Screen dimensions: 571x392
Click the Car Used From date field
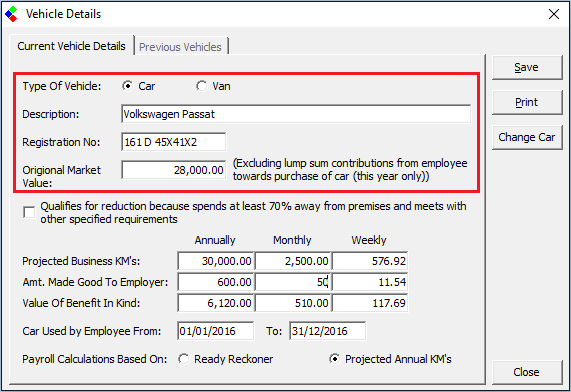point(216,331)
